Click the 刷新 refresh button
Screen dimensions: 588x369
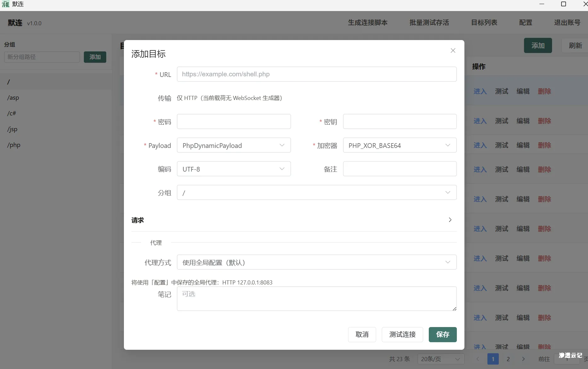tap(575, 45)
